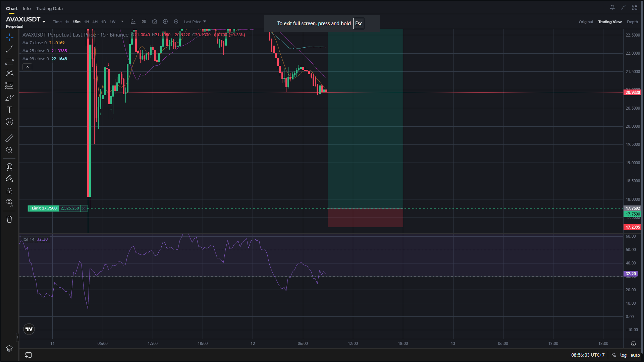
Task: Open the indicators chart icon
Action: (x=133, y=22)
